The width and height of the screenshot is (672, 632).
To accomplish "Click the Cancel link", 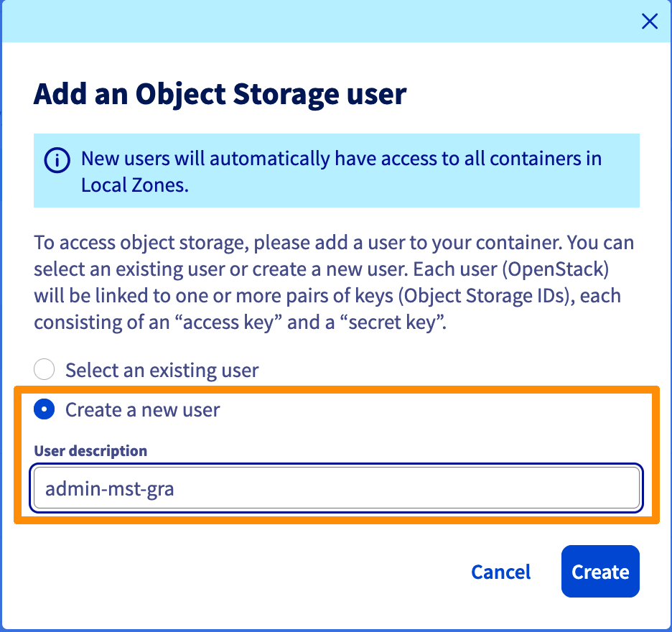I will pos(500,571).
